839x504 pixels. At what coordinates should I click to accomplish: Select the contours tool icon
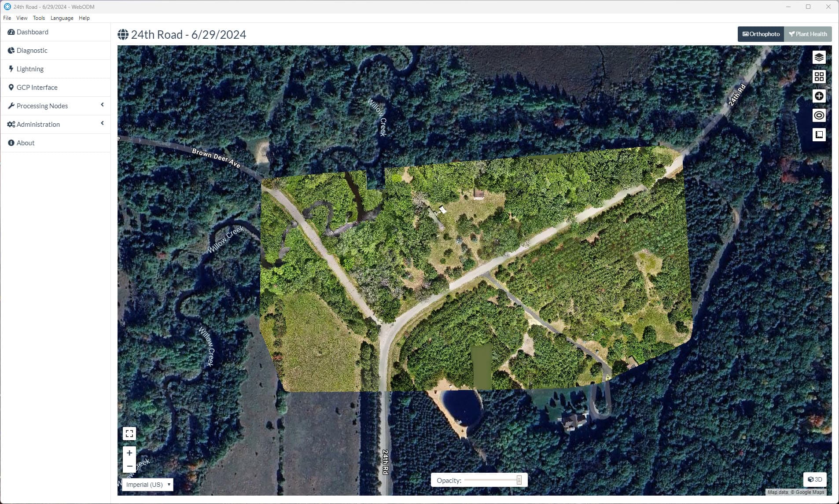coord(819,115)
